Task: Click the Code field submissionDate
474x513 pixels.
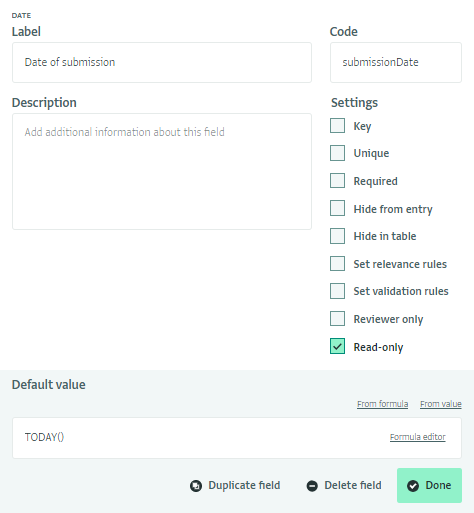Action: point(396,62)
